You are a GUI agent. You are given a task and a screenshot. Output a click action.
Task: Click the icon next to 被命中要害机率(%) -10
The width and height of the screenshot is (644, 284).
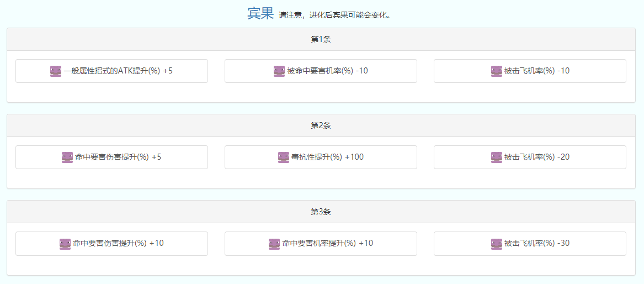coord(279,71)
